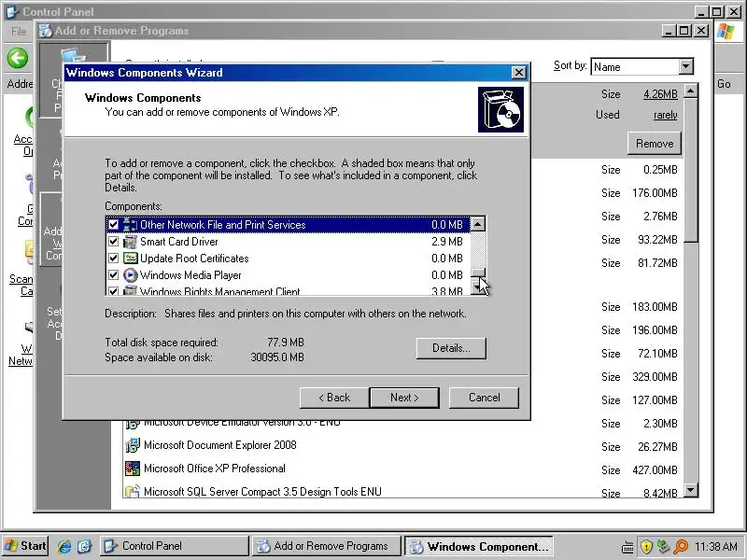Click the rarely used link
The height and width of the screenshot is (560, 747).
coord(666,115)
